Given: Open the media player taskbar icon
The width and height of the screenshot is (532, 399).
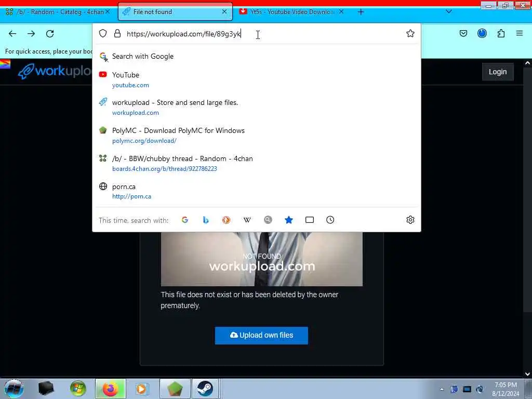Looking at the screenshot, I should click(141, 389).
